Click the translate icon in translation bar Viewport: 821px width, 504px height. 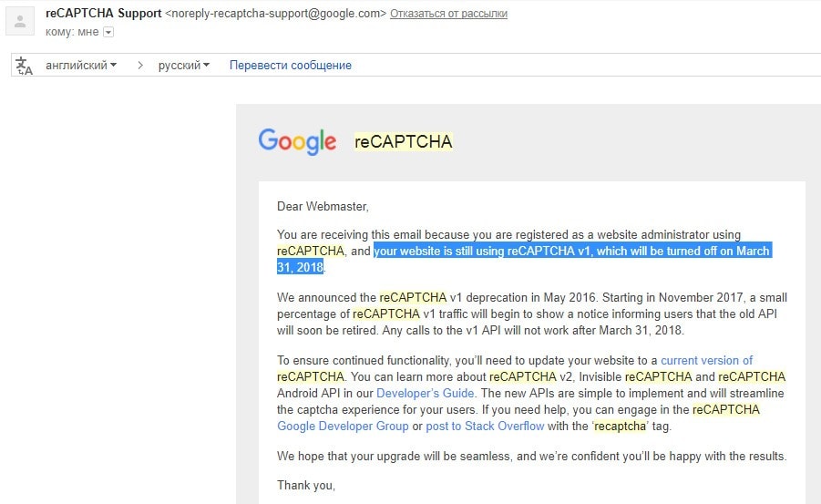coord(24,66)
